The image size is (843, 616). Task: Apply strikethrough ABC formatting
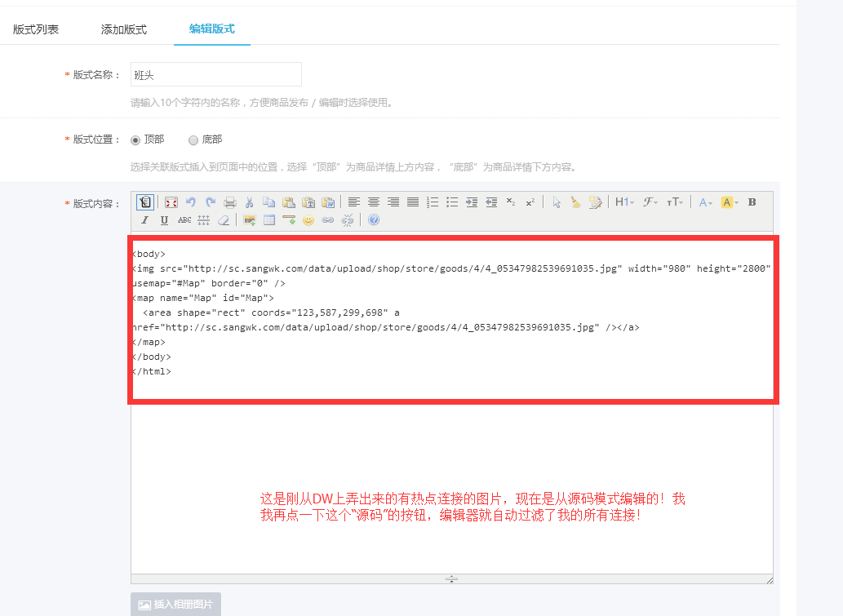click(184, 219)
